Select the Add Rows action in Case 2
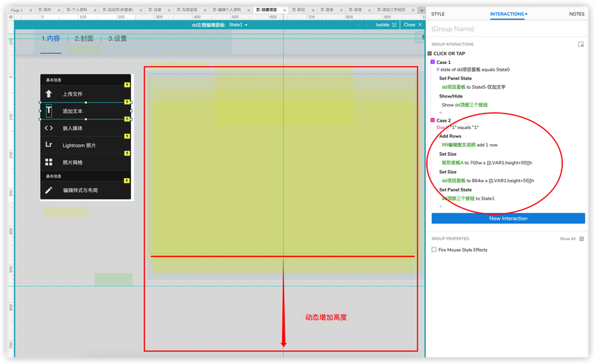Screen dimensions: 595x364 point(450,136)
